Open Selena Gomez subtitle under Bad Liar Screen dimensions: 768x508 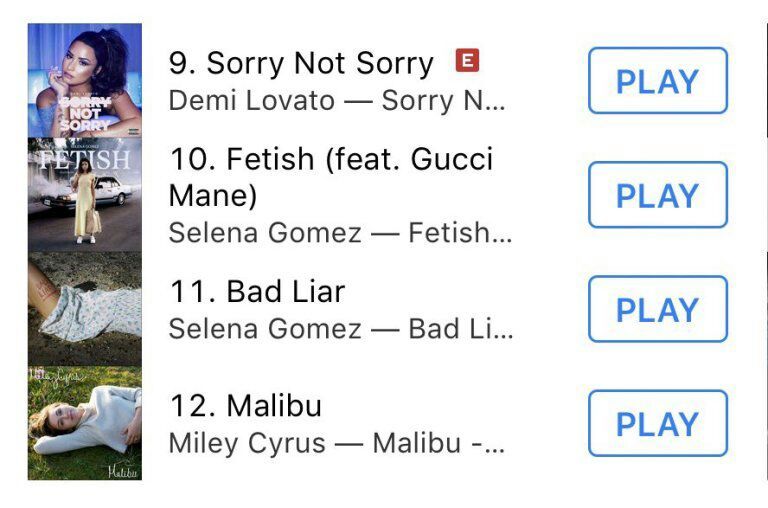pyautogui.click(x=265, y=329)
